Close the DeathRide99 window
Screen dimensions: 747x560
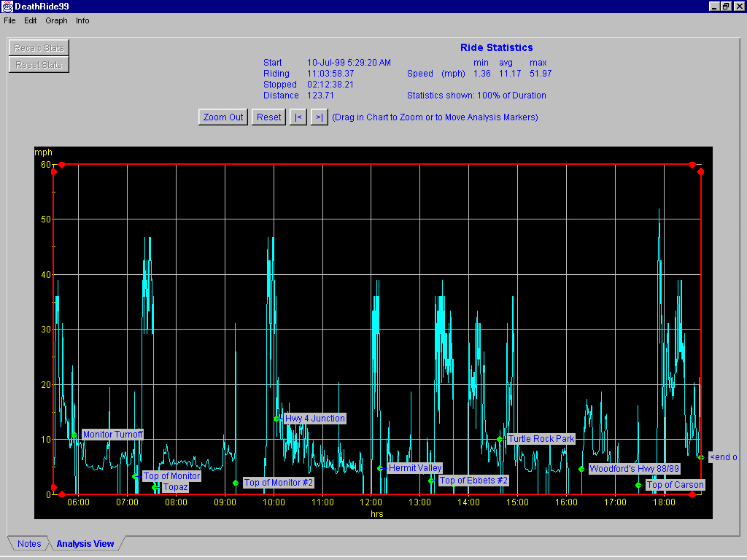point(739,6)
